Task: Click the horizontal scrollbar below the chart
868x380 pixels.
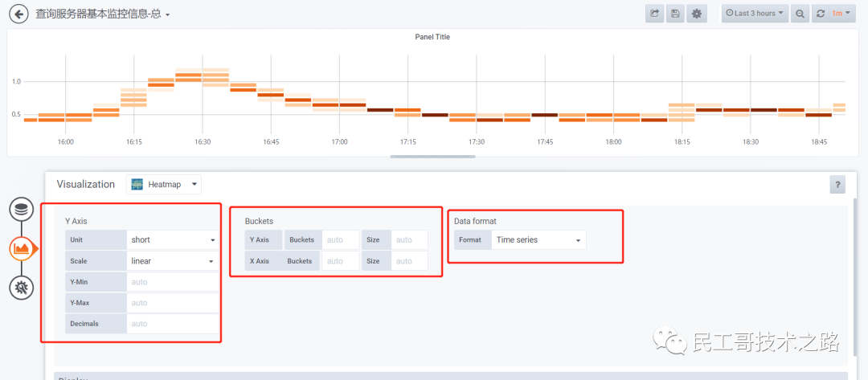Action: click(433, 157)
